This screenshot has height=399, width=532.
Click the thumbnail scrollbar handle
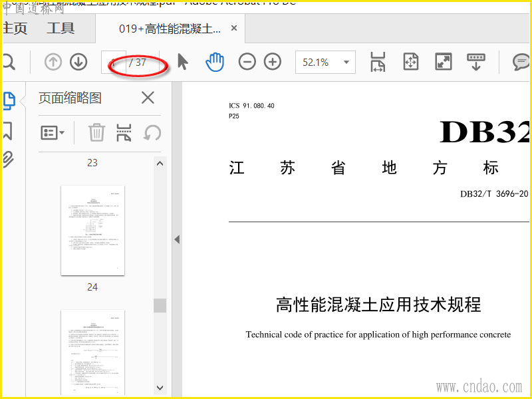160,305
